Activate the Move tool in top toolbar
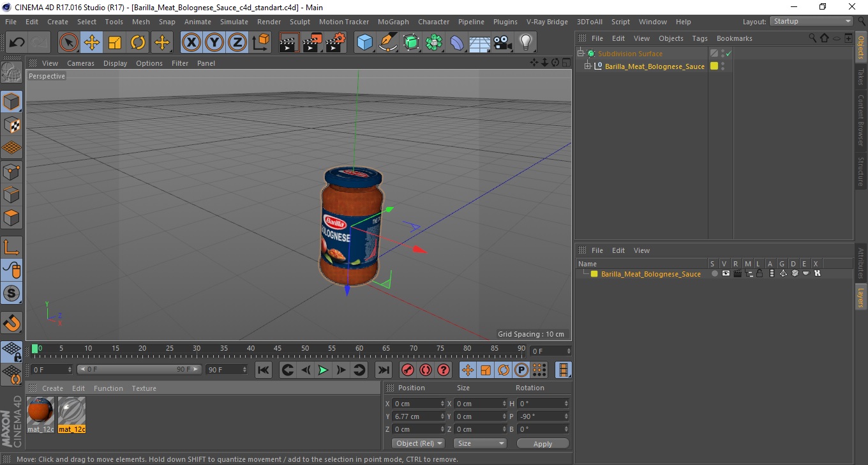This screenshot has width=868, height=465. coord(92,43)
